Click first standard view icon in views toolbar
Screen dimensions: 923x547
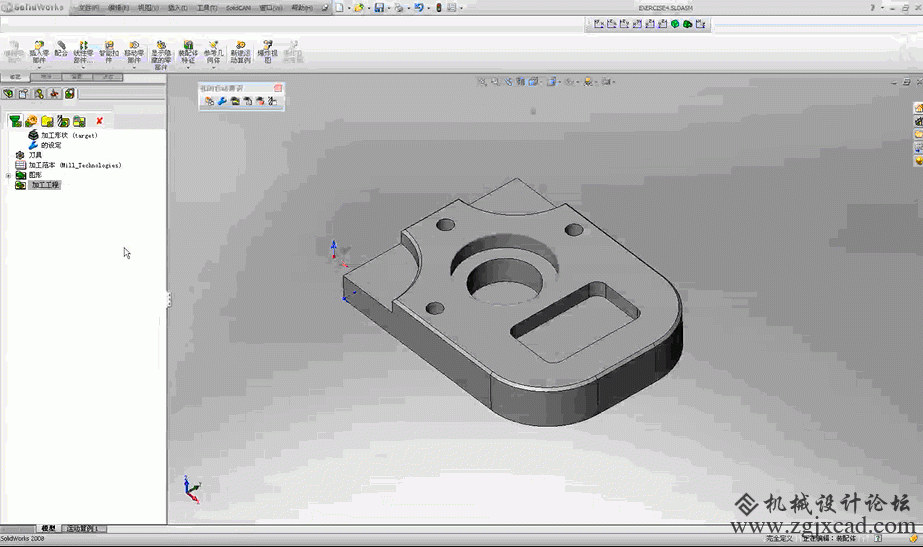pyautogui.click(x=599, y=24)
